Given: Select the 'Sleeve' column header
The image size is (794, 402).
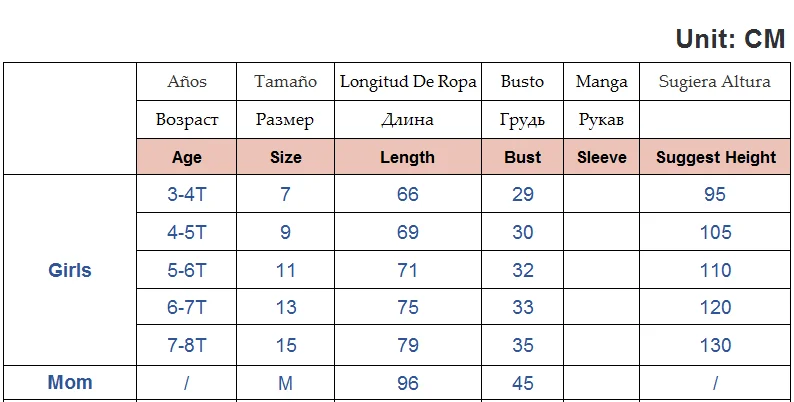Looking at the screenshot, I should [602, 157].
